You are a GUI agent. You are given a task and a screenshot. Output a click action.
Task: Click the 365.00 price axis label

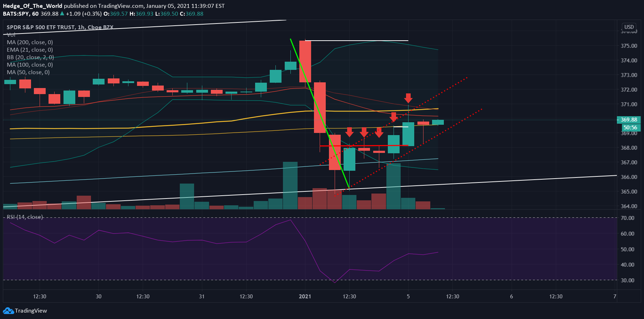click(629, 192)
